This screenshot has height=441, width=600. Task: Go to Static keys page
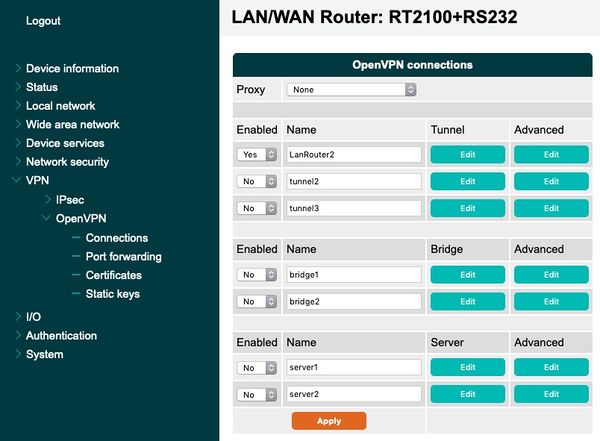tap(113, 294)
